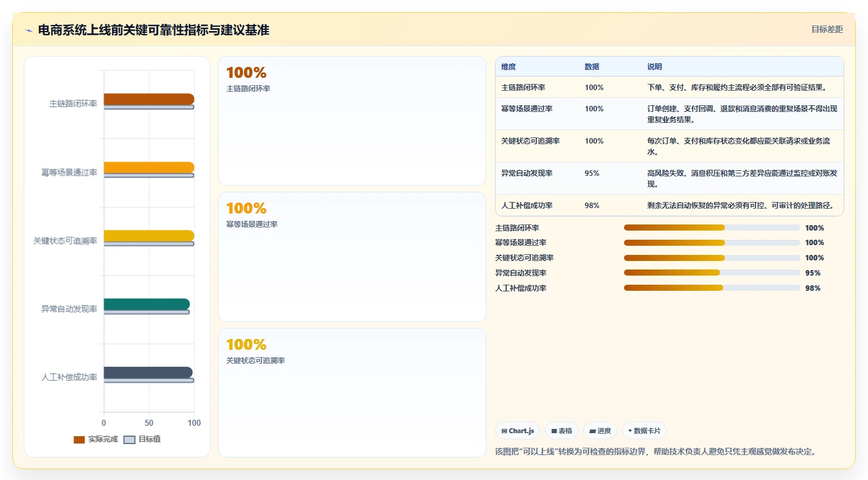Open the 关键状态可追溯率 data card
This screenshot has width=868, height=480.
[352, 393]
